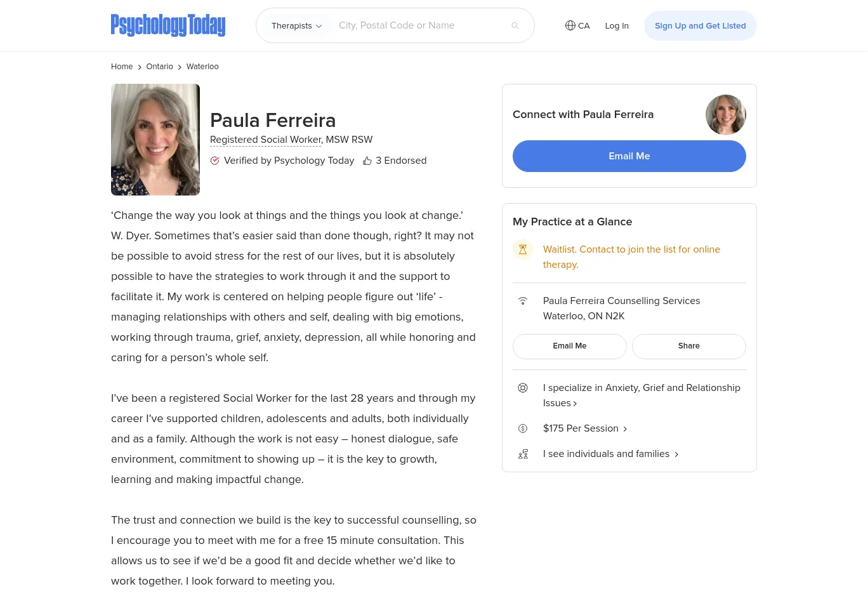Click the dollar session fee icon

coord(523,428)
